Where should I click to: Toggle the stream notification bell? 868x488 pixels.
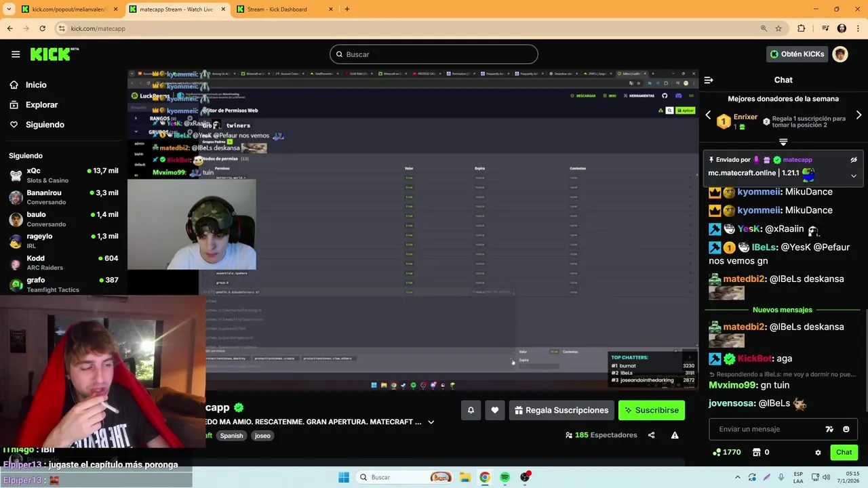pyautogui.click(x=471, y=410)
